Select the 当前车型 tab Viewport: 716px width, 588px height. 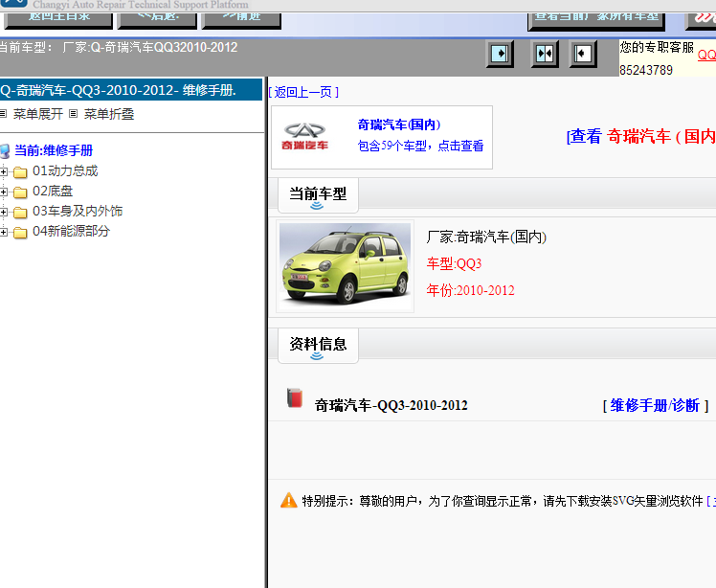pos(318,195)
